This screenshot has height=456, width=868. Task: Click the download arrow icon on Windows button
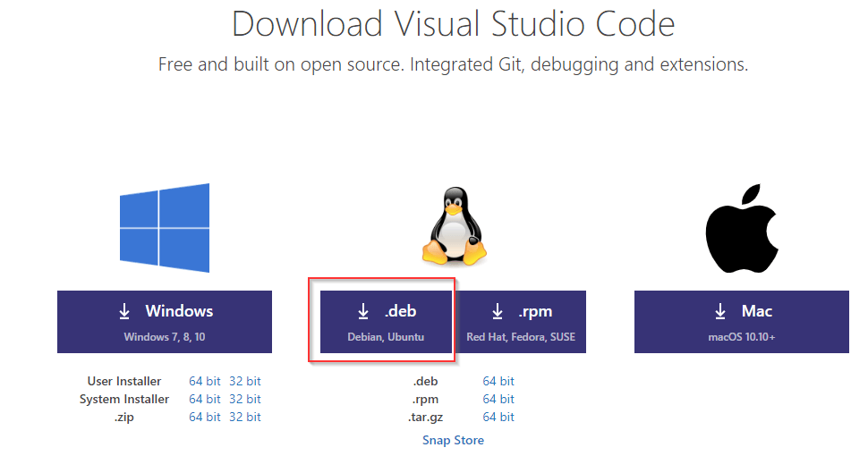[x=124, y=311]
